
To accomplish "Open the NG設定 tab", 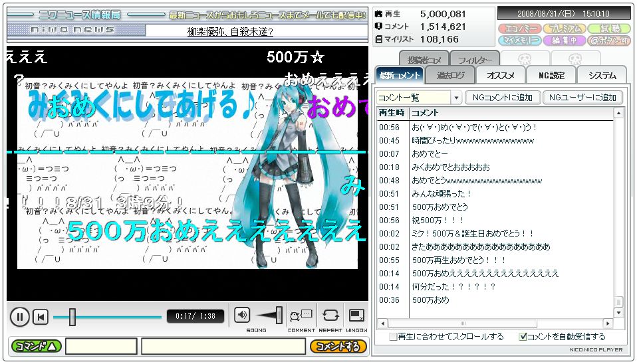I will tap(551, 76).
